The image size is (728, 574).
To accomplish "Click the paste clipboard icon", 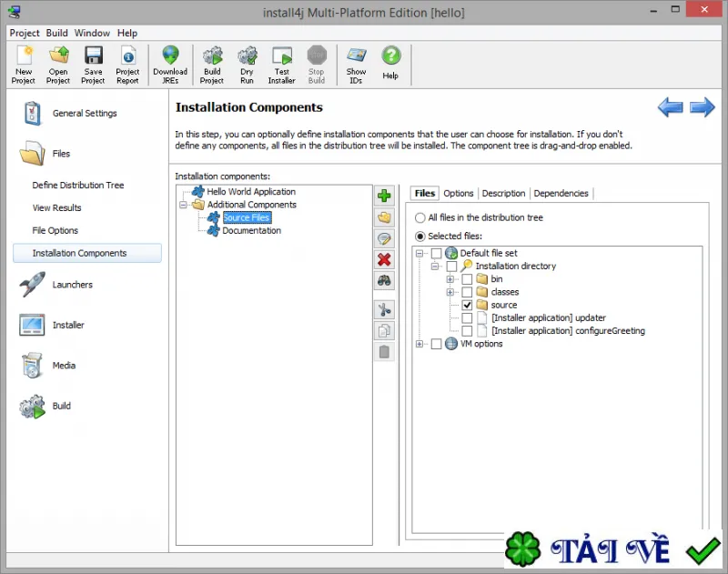I will pyautogui.click(x=384, y=352).
